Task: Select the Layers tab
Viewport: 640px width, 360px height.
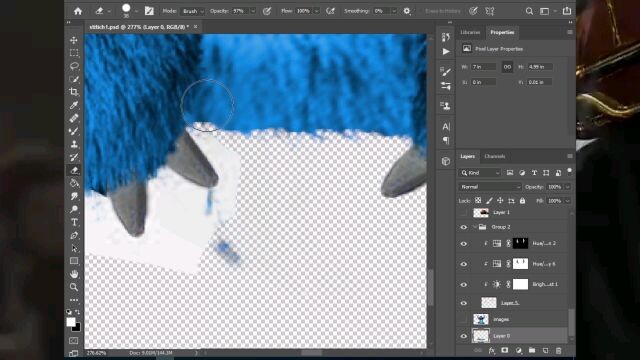Action: click(x=468, y=156)
